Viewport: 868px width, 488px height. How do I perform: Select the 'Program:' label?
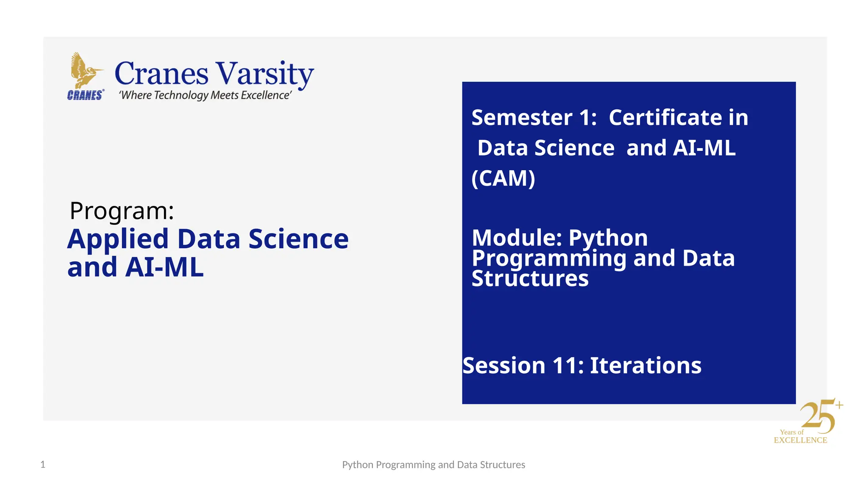coord(122,211)
